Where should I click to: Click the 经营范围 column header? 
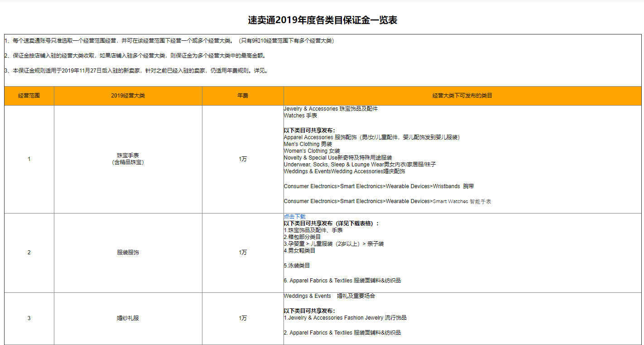pos(29,96)
